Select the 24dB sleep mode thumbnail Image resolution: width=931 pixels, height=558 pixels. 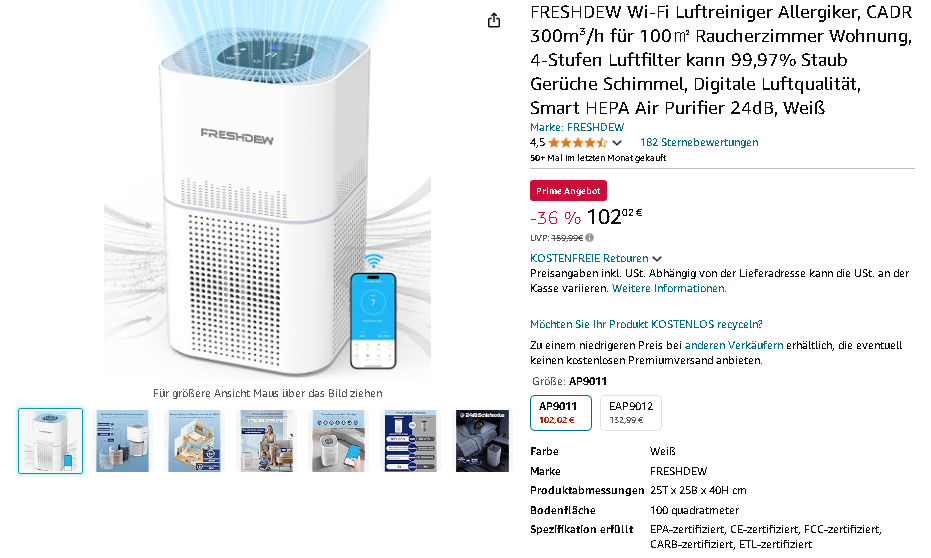[482, 440]
